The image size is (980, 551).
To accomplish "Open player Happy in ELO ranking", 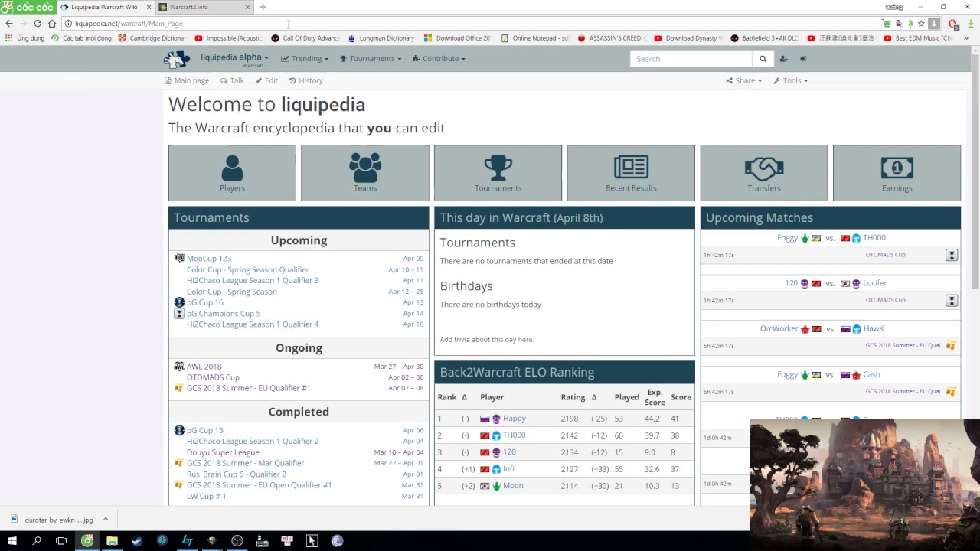I will [x=514, y=419].
